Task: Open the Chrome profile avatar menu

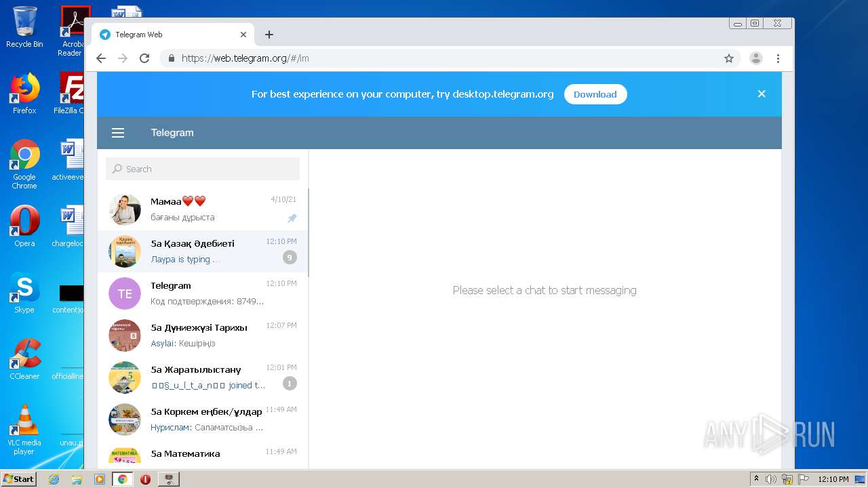Action: coord(756,58)
